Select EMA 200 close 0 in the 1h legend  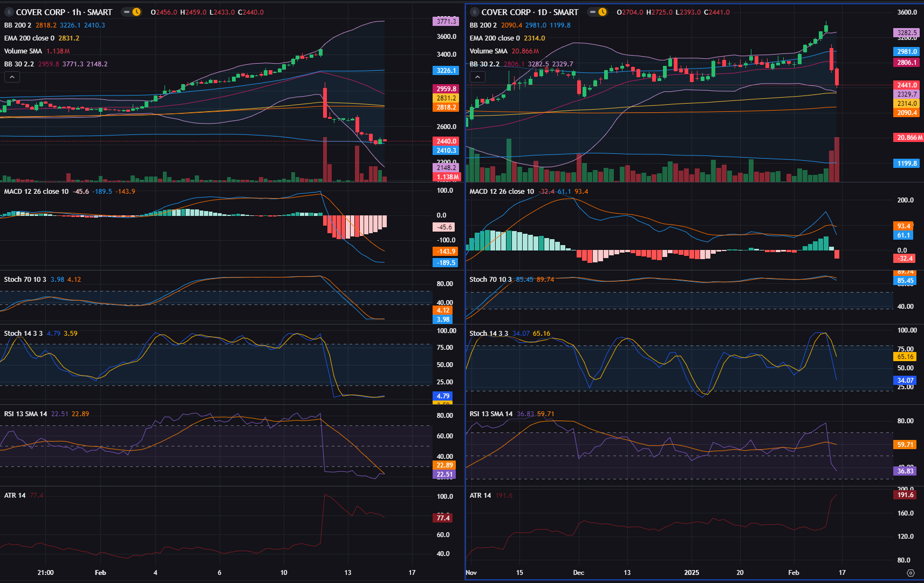(x=29, y=38)
